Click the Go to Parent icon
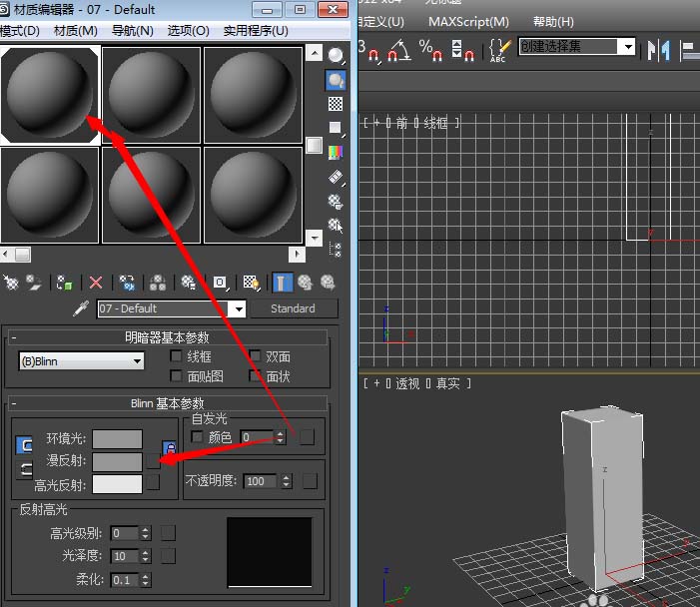The image size is (700, 607). 305,283
